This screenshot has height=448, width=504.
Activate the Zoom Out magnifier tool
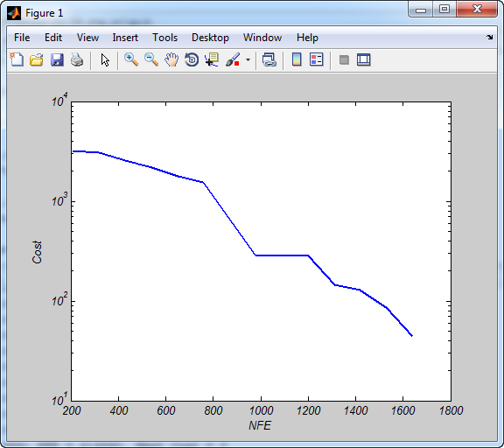pyautogui.click(x=151, y=59)
